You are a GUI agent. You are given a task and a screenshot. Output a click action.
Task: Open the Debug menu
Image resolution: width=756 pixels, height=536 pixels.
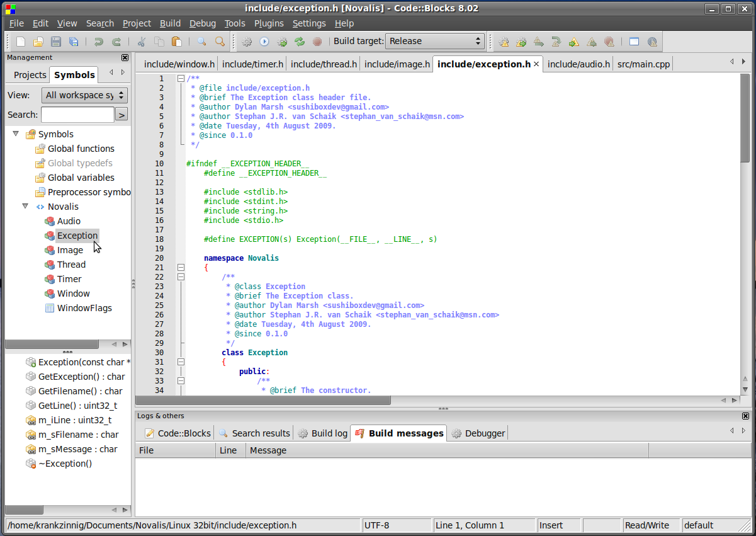pos(202,23)
